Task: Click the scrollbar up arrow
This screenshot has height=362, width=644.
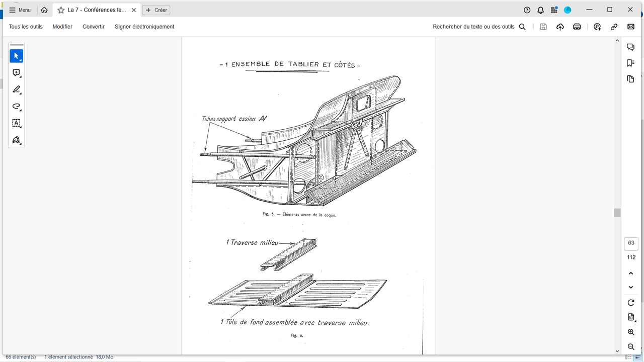Action: point(617,41)
